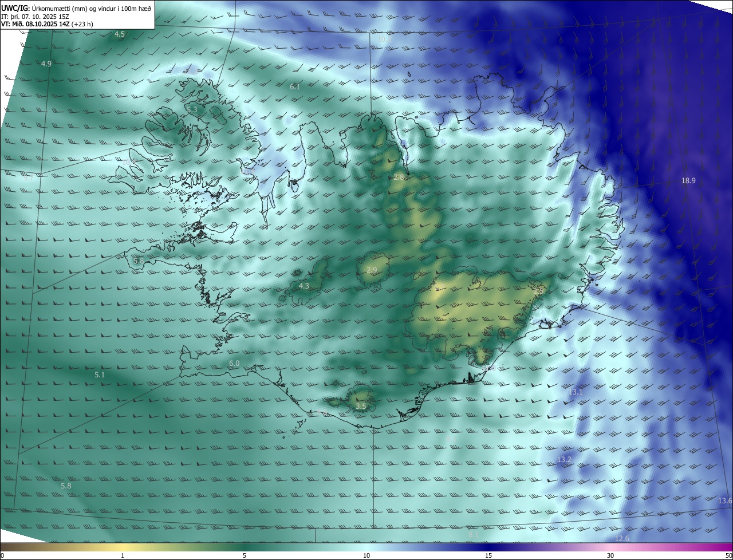Click the 3.5 value label

[361, 407]
